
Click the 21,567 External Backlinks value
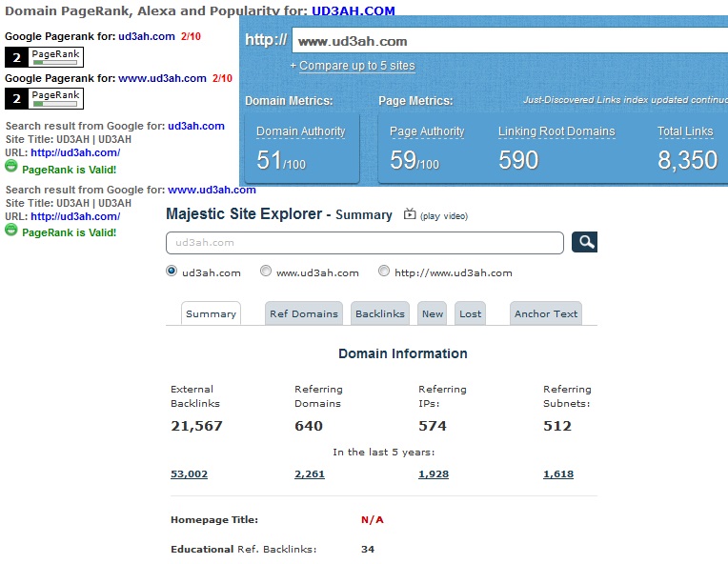point(196,426)
